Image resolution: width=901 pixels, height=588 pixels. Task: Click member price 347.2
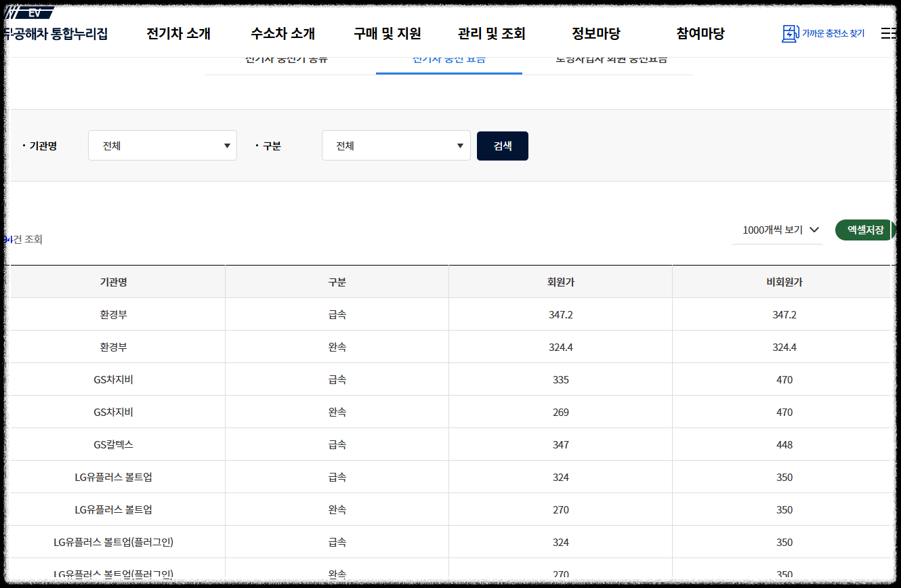pyautogui.click(x=561, y=315)
